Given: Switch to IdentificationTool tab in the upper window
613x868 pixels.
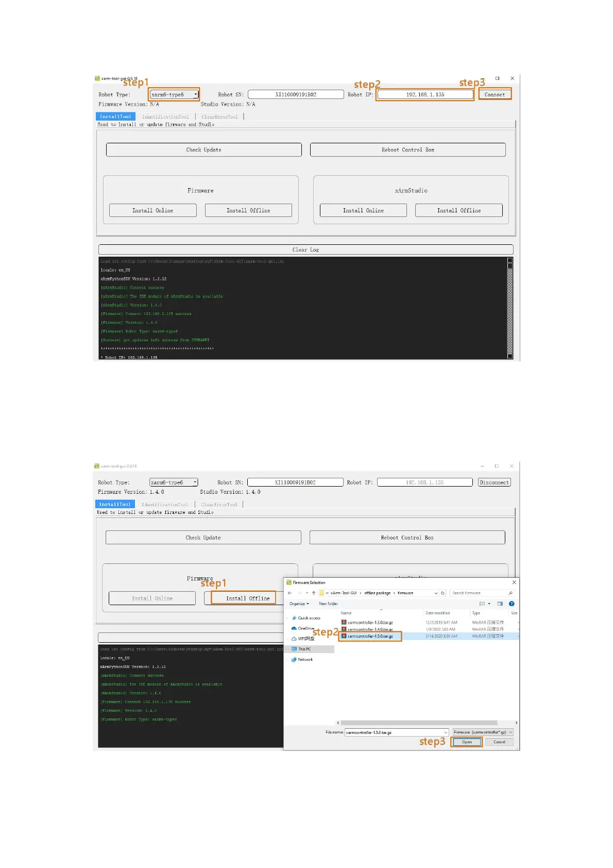Looking at the screenshot, I should click(x=165, y=117).
